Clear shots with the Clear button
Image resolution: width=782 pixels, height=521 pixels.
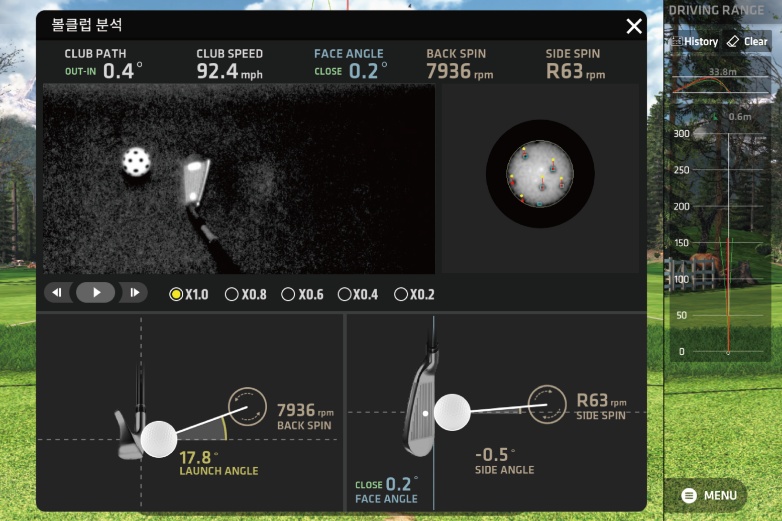748,41
